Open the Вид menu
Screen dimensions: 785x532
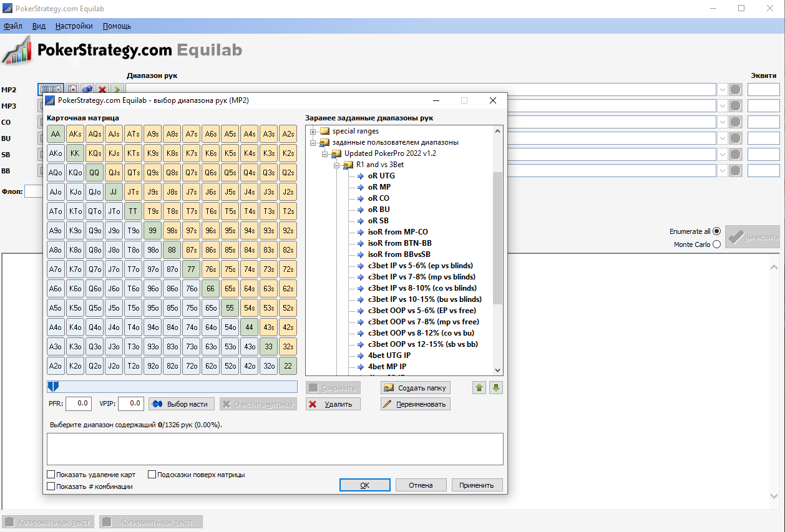pyautogui.click(x=39, y=26)
